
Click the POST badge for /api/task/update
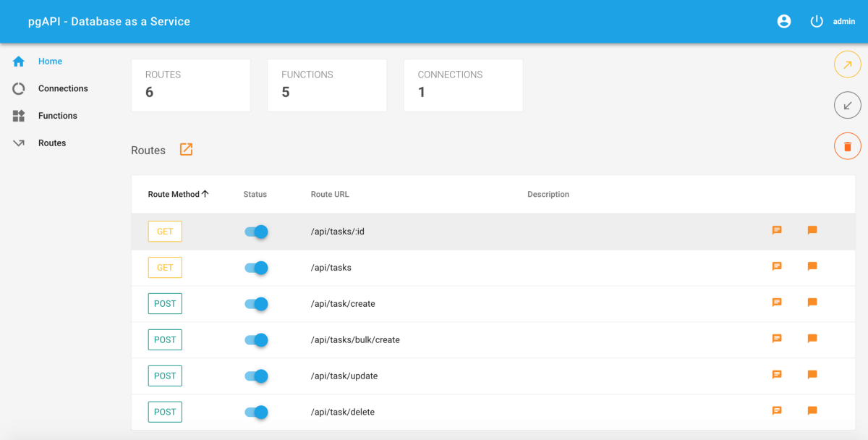[x=165, y=376]
